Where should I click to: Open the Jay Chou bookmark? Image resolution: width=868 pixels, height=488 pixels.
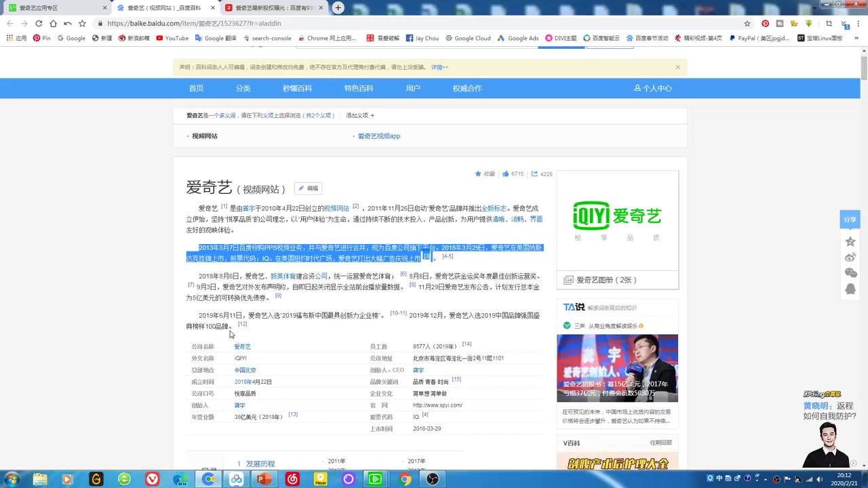tap(422, 38)
